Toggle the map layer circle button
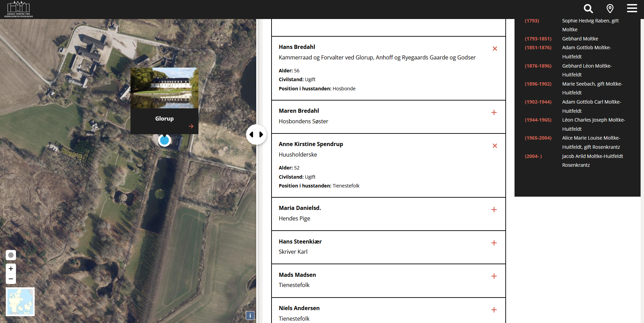Screen dimensions: 644x323 tap(11, 255)
